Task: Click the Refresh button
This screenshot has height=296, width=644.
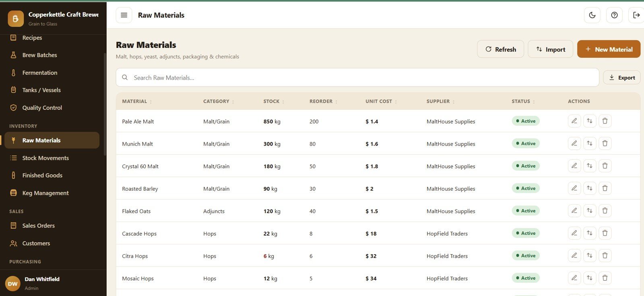Action: pyautogui.click(x=500, y=49)
